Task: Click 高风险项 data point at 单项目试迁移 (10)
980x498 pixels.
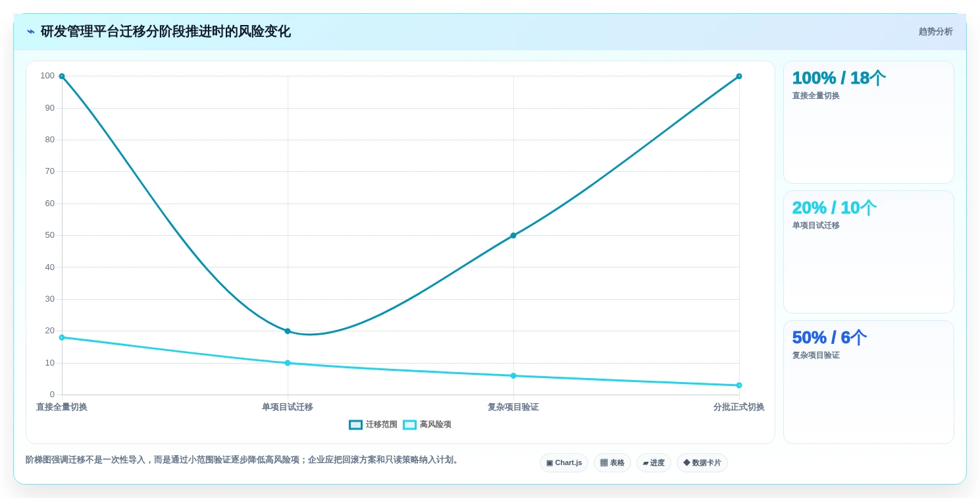Action: pos(288,363)
